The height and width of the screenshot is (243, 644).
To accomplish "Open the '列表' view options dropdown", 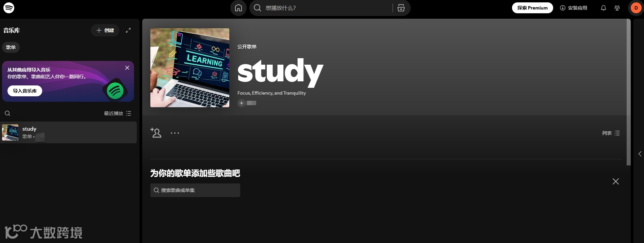I will 611,133.
